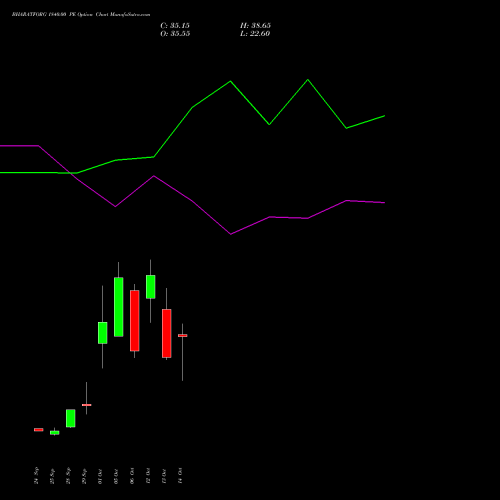Select the low value L: 22.60

click(x=255, y=34)
